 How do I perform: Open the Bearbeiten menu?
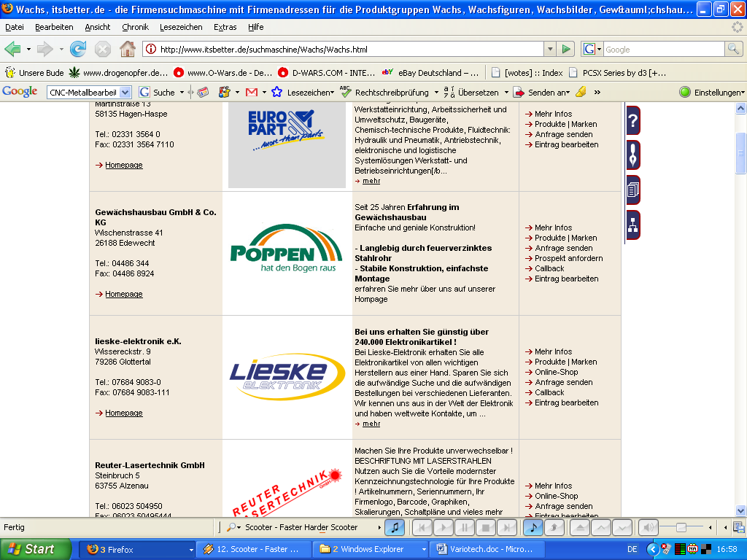54,27
